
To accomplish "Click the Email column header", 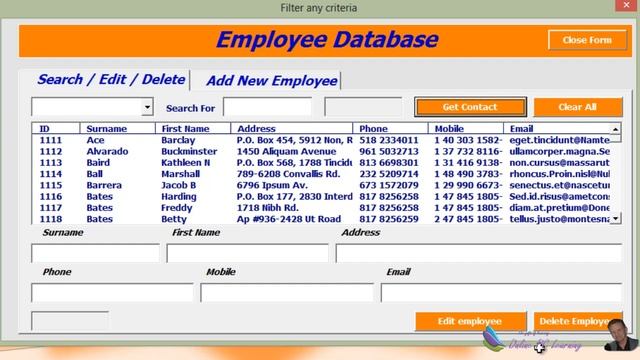I will click(557, 129).
